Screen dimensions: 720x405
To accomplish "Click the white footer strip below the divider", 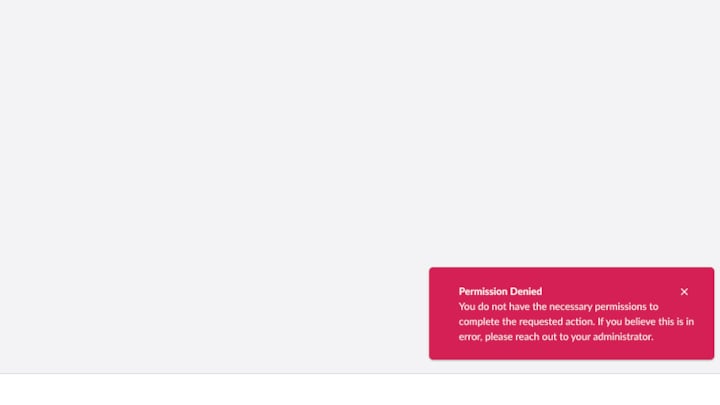I will 360,390.
